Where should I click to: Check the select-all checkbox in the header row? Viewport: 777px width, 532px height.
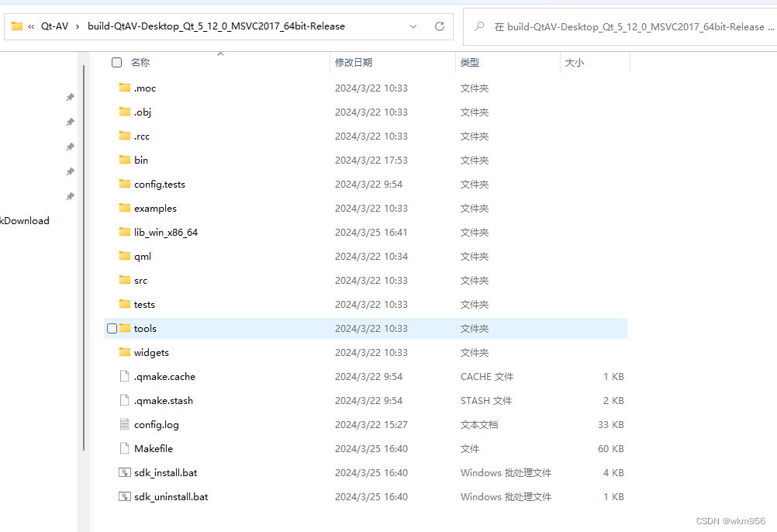tap(116, 62)
